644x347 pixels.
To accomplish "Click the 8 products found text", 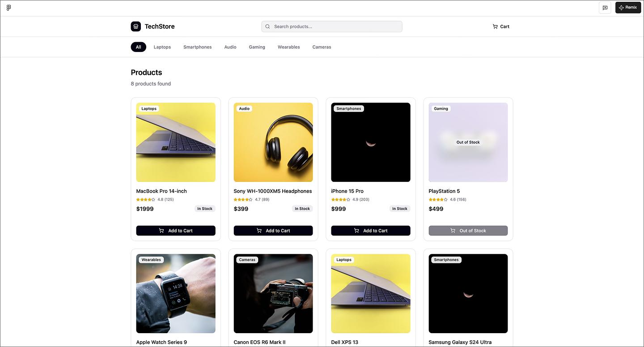I will [x=151, y=84].
